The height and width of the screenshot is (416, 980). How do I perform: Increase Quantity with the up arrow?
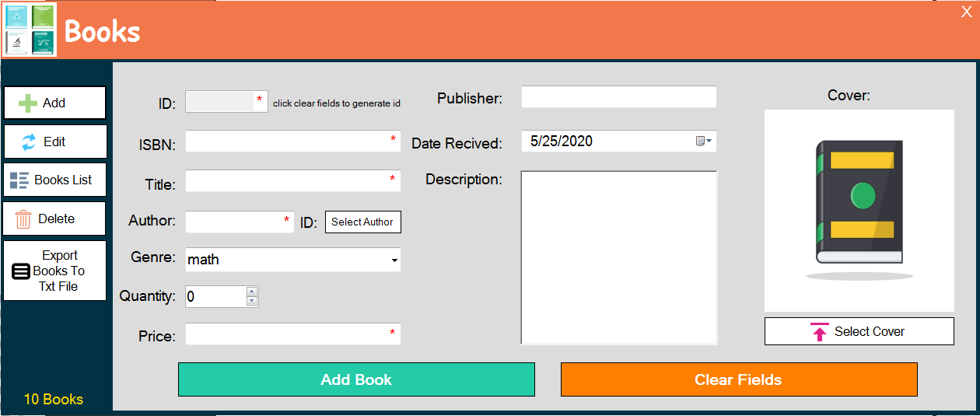point(252,292)
